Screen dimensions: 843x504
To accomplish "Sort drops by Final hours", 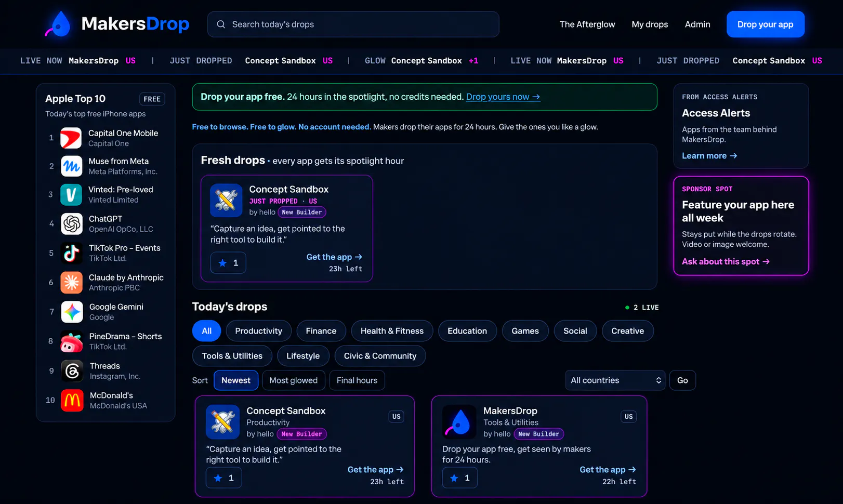I will coord(357,380).
